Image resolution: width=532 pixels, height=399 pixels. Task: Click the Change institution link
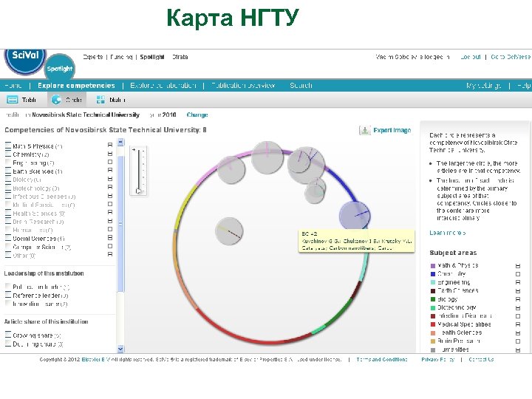pyautogui.click(x=197, y=115)
